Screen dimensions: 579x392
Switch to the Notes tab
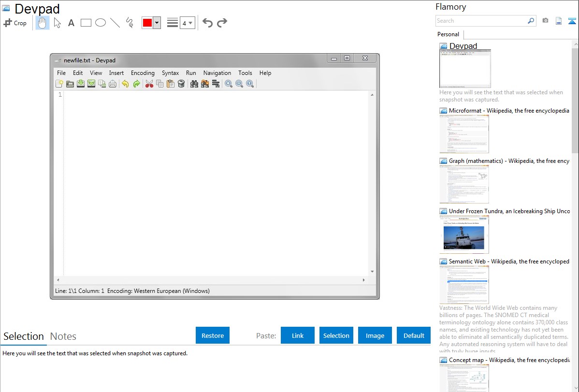pyautogui.click(x=63, y=336)
